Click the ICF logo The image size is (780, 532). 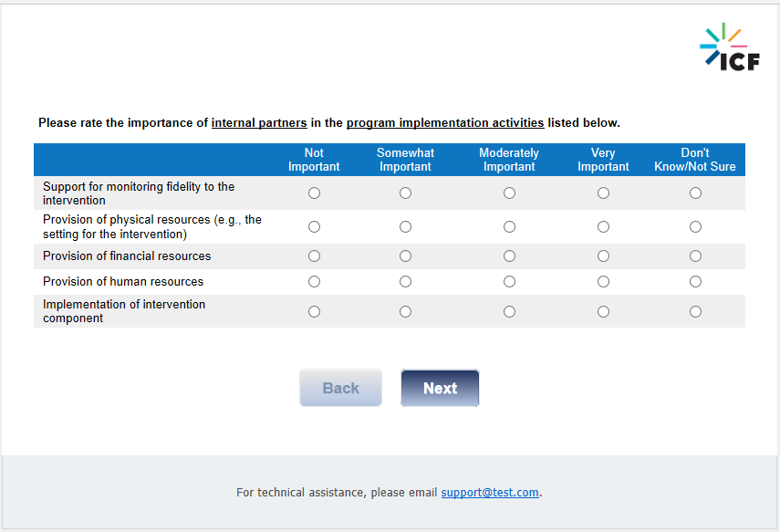point(729,47)
